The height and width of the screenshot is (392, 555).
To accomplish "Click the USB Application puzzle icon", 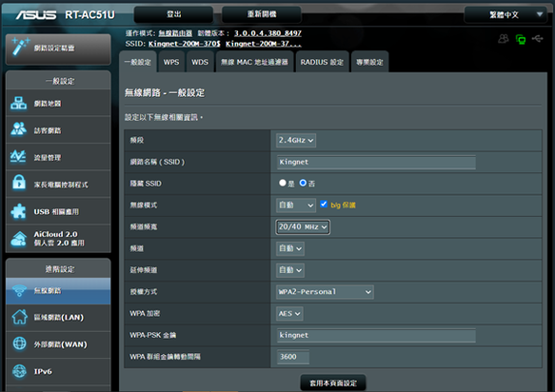I will coord(18,211).
